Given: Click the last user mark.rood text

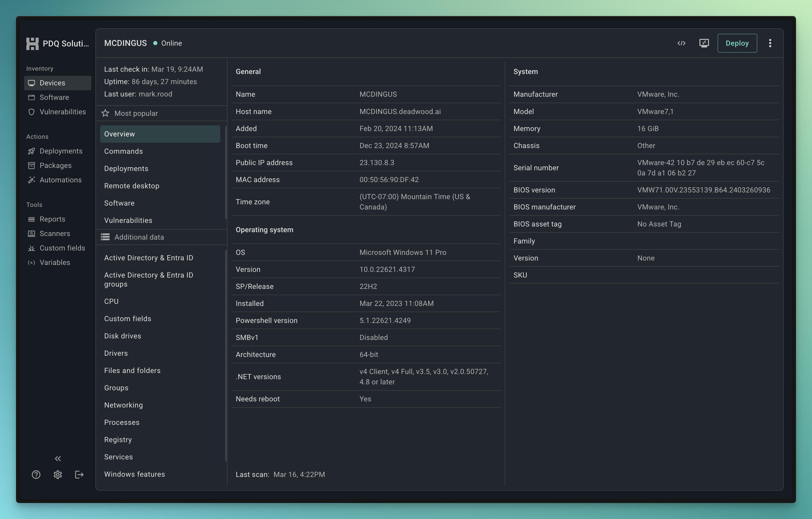Looking at the screenshot, I should pos(155,94).
